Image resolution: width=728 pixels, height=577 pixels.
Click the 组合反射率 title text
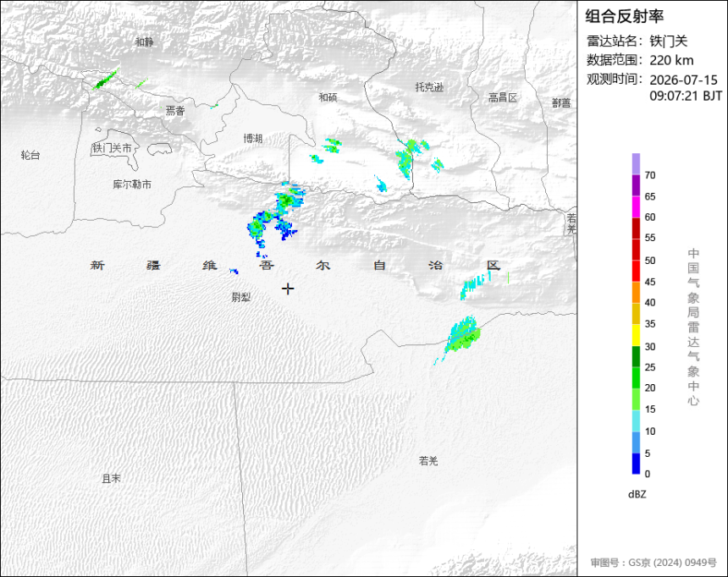pos(624,16)
